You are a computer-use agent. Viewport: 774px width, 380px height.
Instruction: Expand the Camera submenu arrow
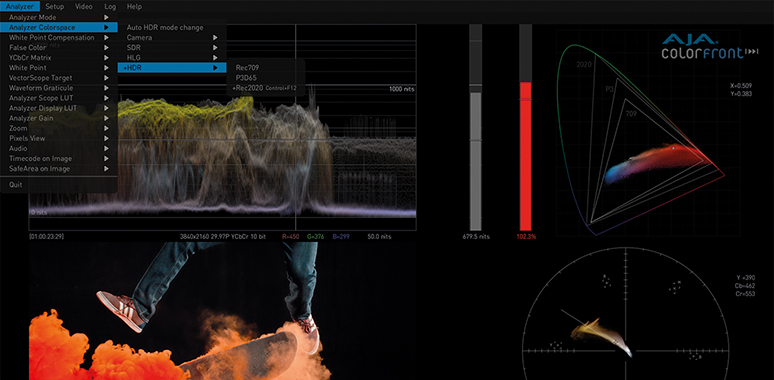point(215,38)
